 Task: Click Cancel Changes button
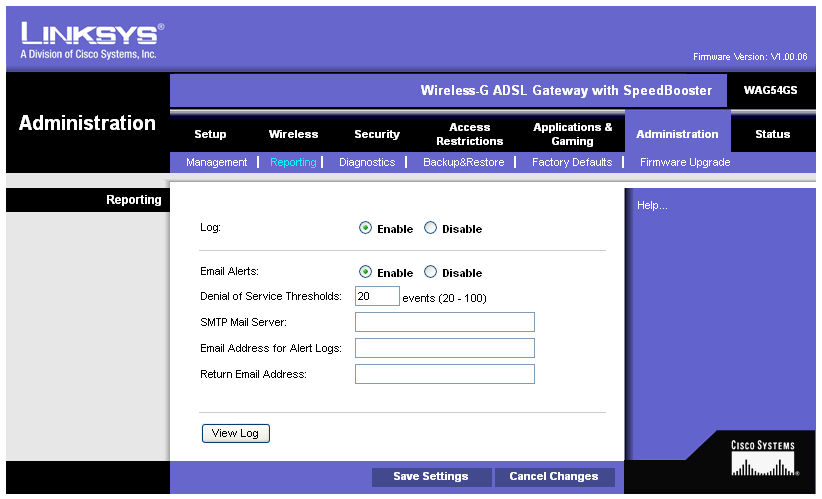(x=554, y=476)
